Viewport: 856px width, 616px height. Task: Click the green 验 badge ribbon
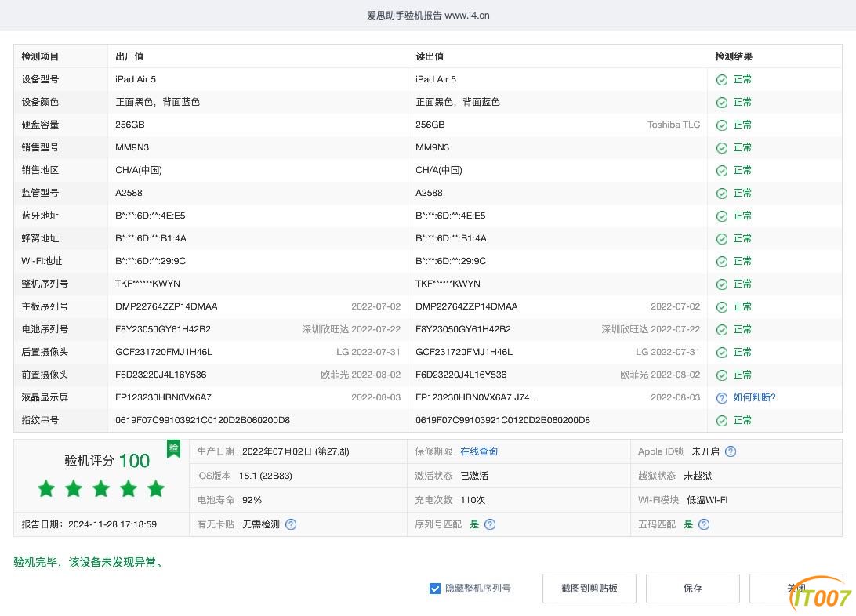(173, 449)
